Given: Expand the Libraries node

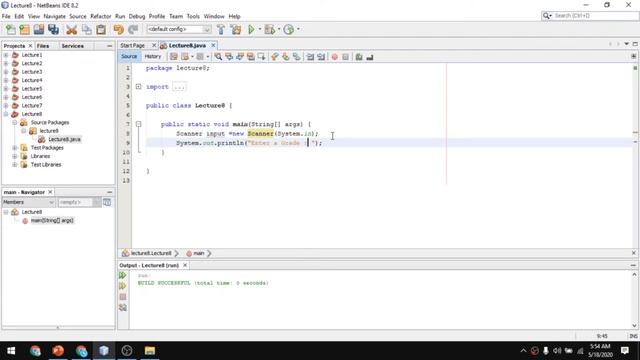Looking at the screenshot, I should point(15,156).
